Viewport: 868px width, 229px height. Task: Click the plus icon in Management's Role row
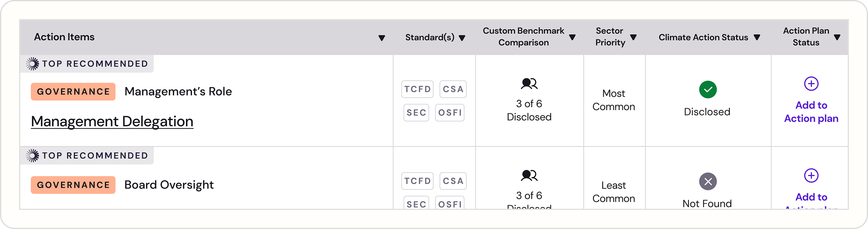coord(811,84)
